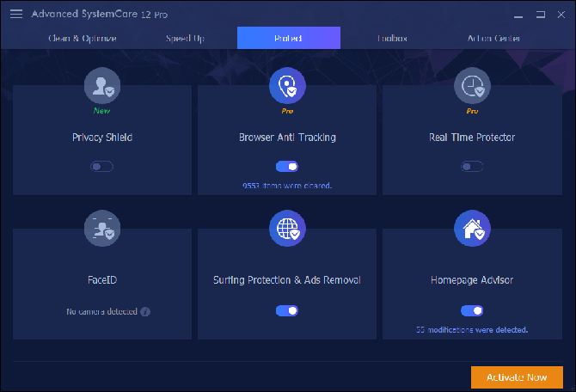Open the 9553 items were cleared link
This screenshot has height=392, width=576.
point(287,186)
